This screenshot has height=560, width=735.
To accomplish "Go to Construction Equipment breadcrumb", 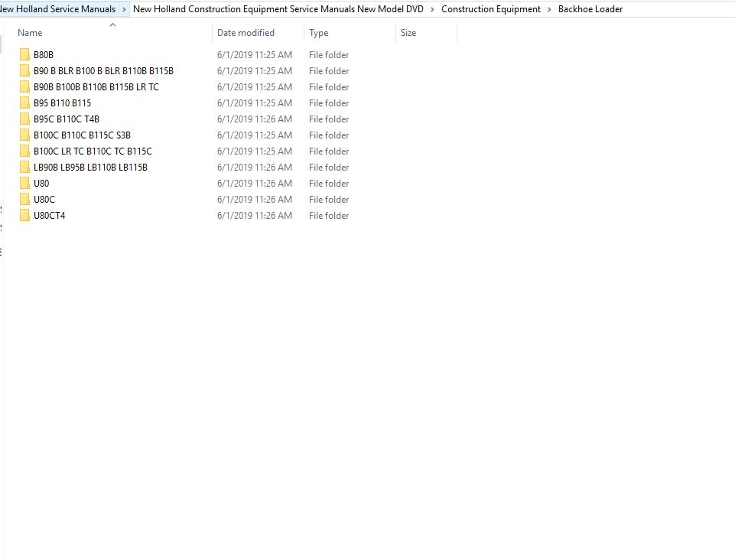I will (491, 9).
